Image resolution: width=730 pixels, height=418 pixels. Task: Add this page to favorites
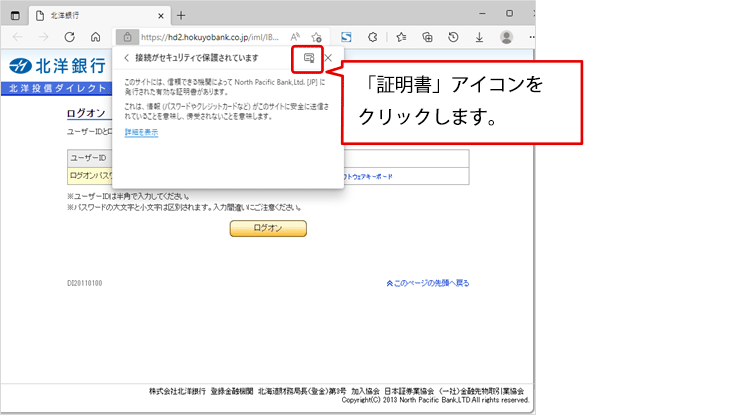[317, 37]
